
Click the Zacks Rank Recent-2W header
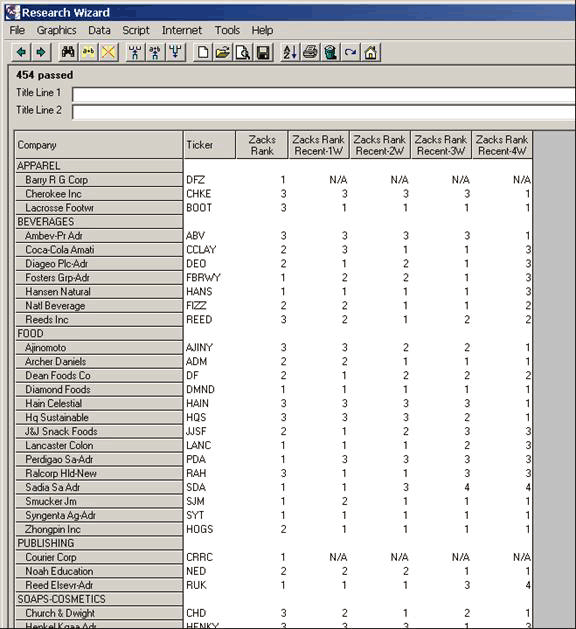(380, 145)
